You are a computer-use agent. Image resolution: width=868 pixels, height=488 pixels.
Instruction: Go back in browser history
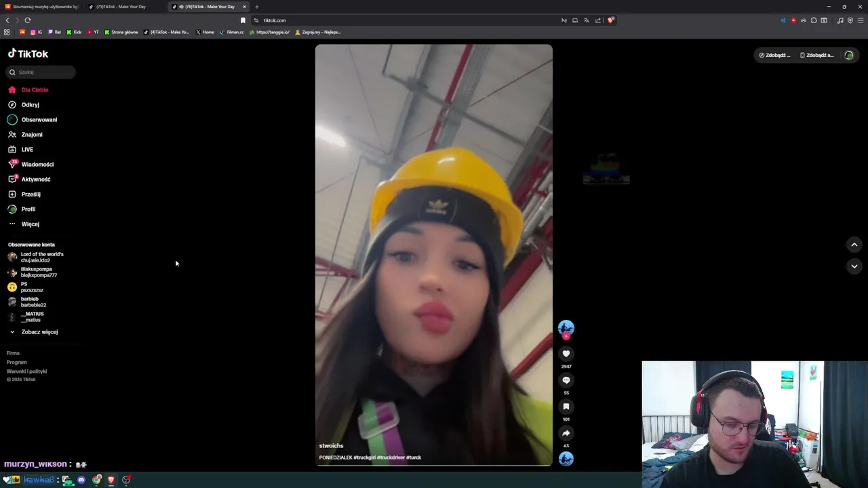(7, 20)
